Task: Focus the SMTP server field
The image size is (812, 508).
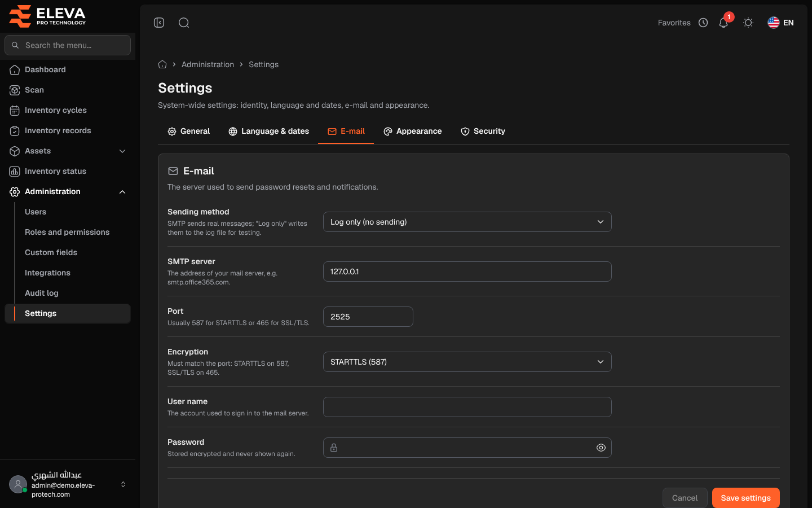Action: pos(467,271)
